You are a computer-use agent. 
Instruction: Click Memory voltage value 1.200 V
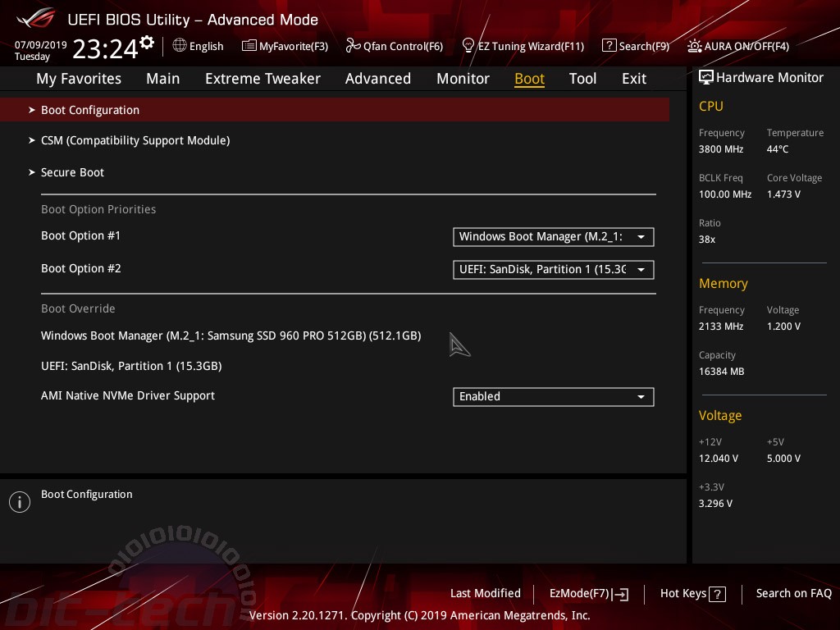click(x=783, y=326)
